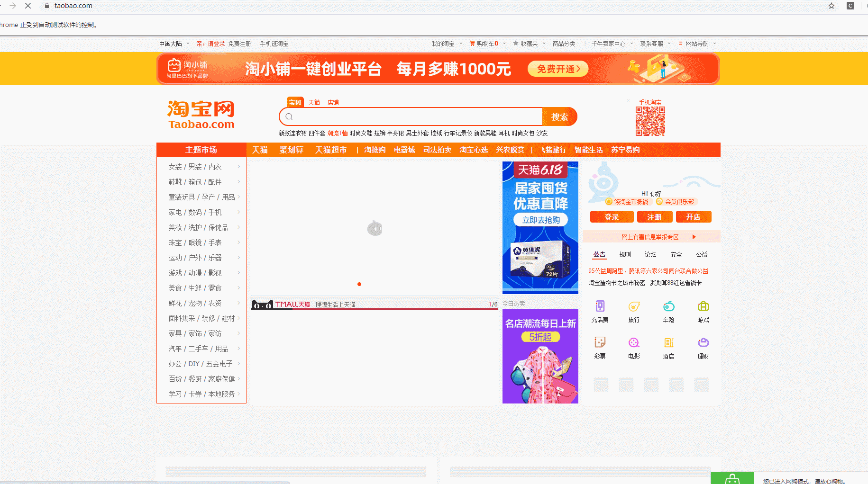Click the shopping cart icon in top bar
This screenshot has width=868, height=484.
tap(472, 43)
